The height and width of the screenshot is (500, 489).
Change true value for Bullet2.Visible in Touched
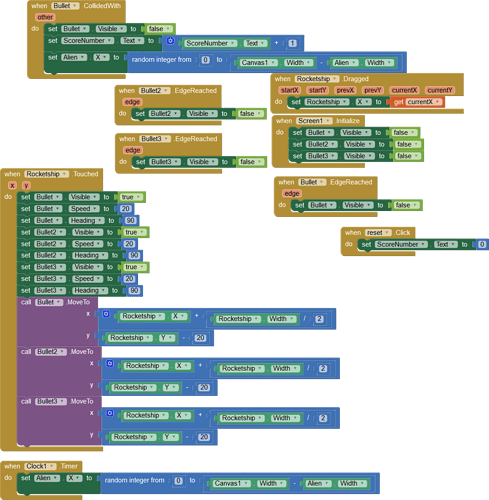pos(135,232)
